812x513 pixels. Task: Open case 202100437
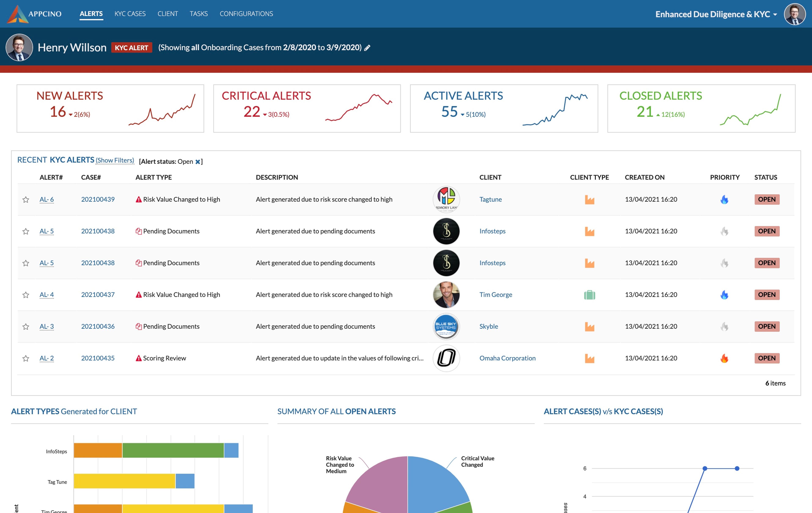98,295
